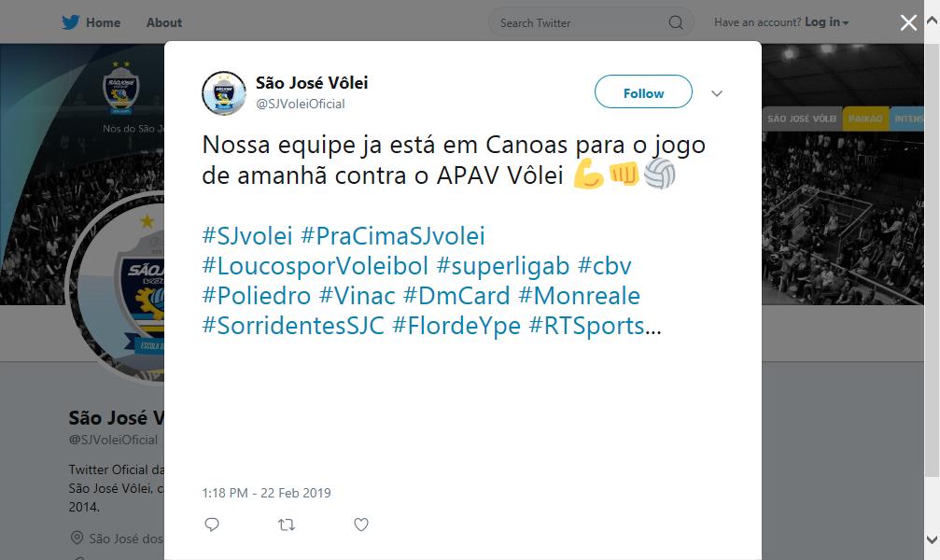Click São José Vôlei avatar in the tweet
Viewport: 940px width, 560px height.
[x=224, y=93]
